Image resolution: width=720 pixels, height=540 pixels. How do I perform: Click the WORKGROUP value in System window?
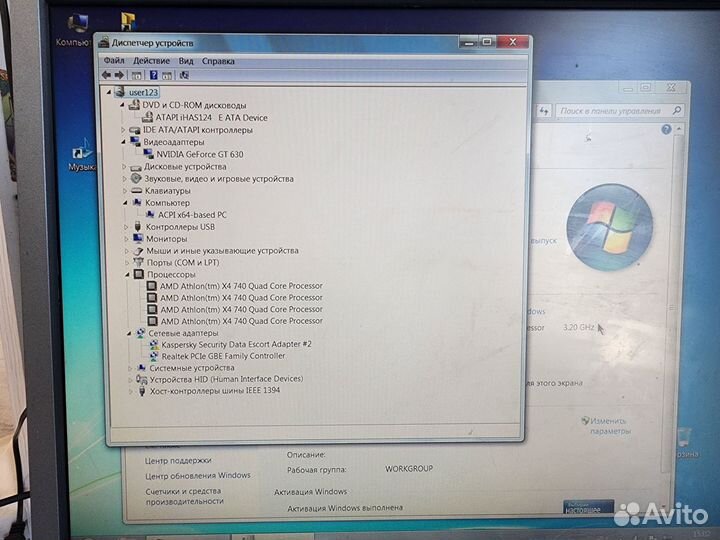409,468
